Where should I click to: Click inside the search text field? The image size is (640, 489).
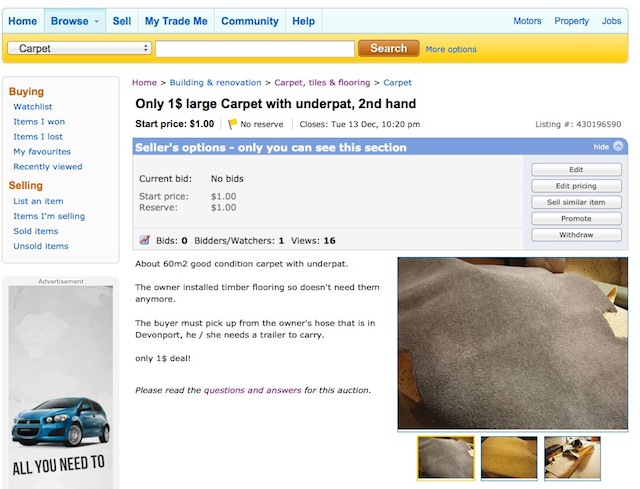(255, 49)
